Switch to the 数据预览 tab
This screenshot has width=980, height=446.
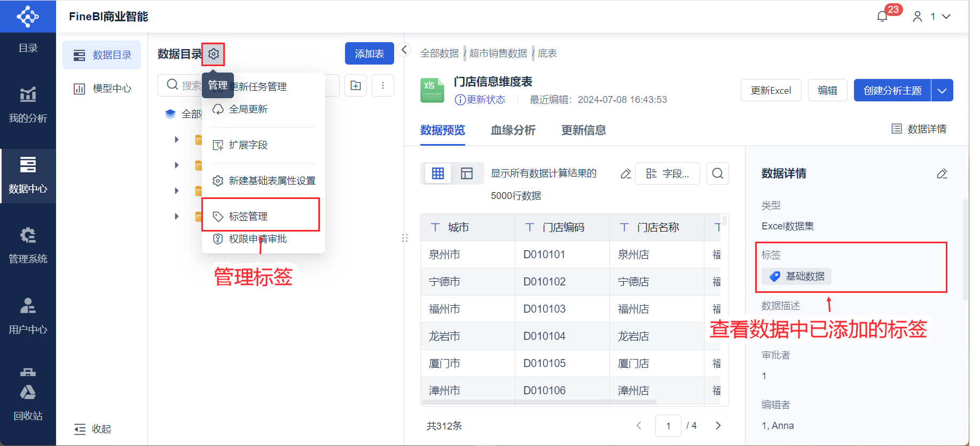[x=443, y=130]
